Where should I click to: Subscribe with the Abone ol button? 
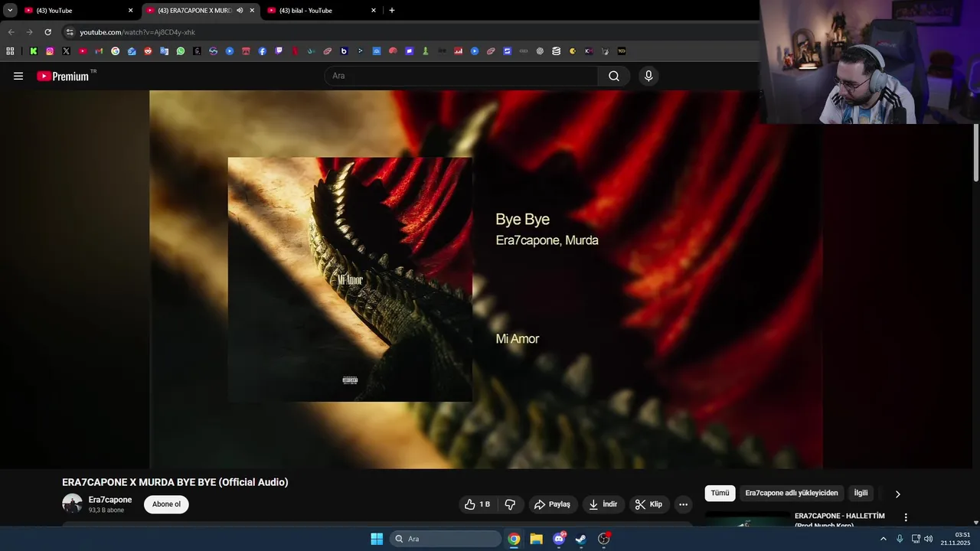point(166,504)
